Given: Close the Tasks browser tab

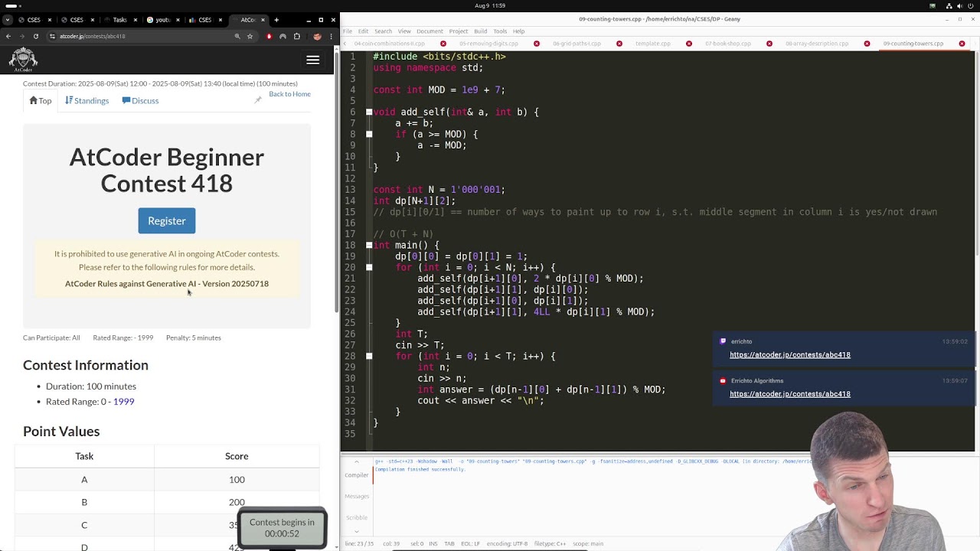Looking at the screenshot, I should [x=135, y=20].
